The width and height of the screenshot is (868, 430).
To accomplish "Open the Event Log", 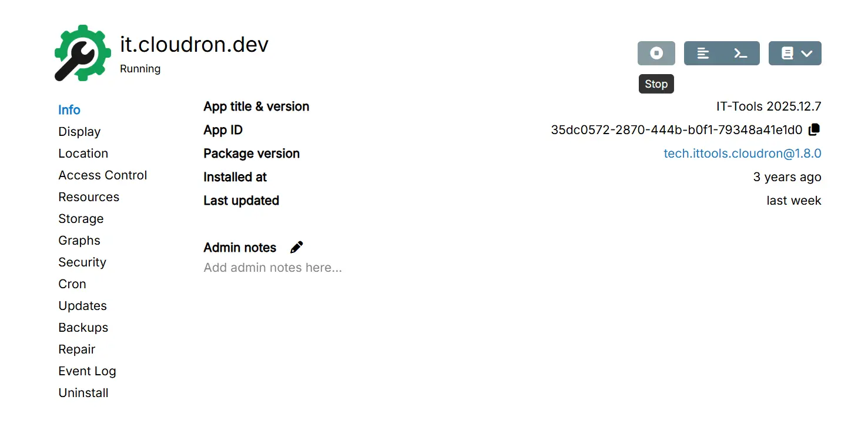I will [x=87, y=371].
